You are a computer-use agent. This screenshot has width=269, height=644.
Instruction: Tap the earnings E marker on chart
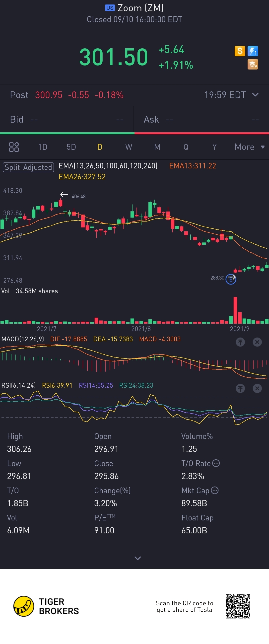coord(231,279)
